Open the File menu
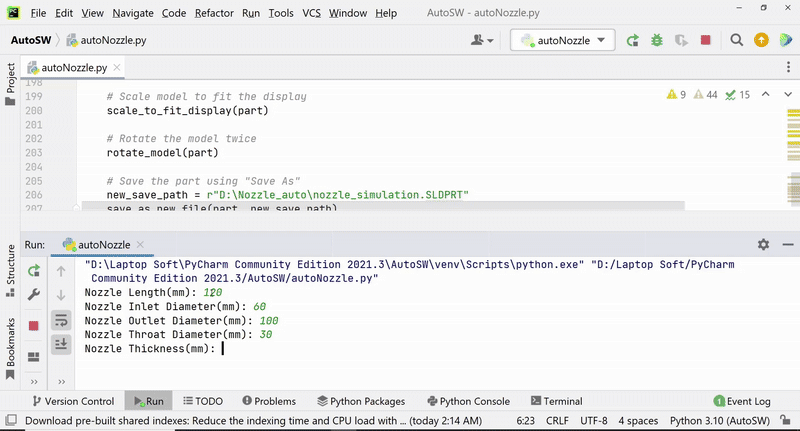Viewport: 800px width, 431px height. [38, 13]
